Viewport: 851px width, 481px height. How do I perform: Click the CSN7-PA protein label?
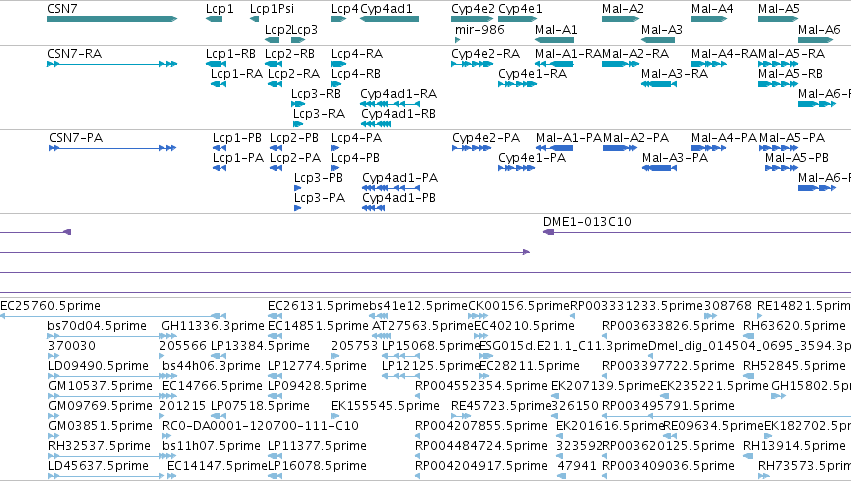click(76, 138)
